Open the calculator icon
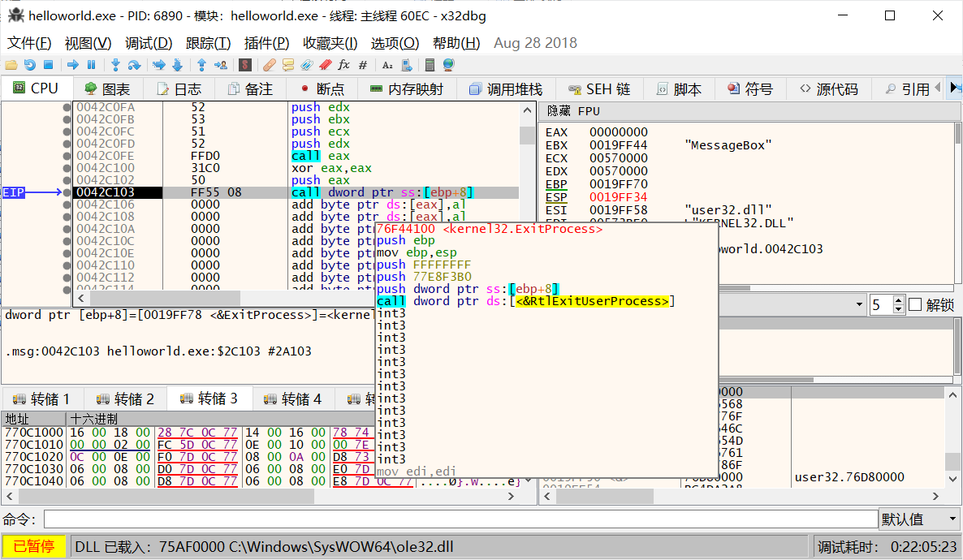The image size is (963, 560). click(430, 65)
